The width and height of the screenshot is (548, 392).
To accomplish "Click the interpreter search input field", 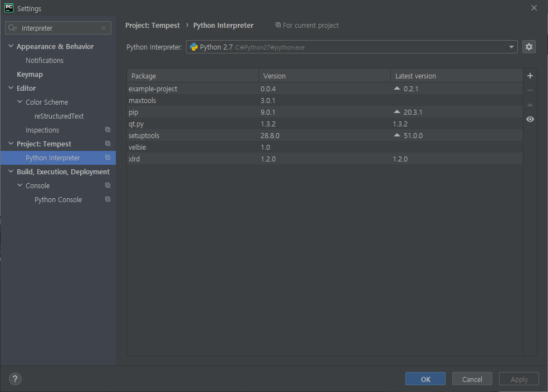I will pos(58,28).
